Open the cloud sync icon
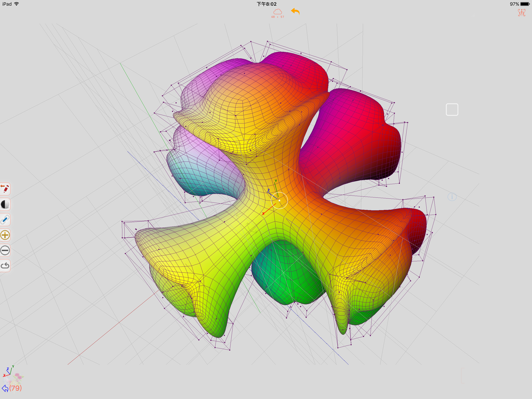The image size is (532, 399). coord(277,11)
